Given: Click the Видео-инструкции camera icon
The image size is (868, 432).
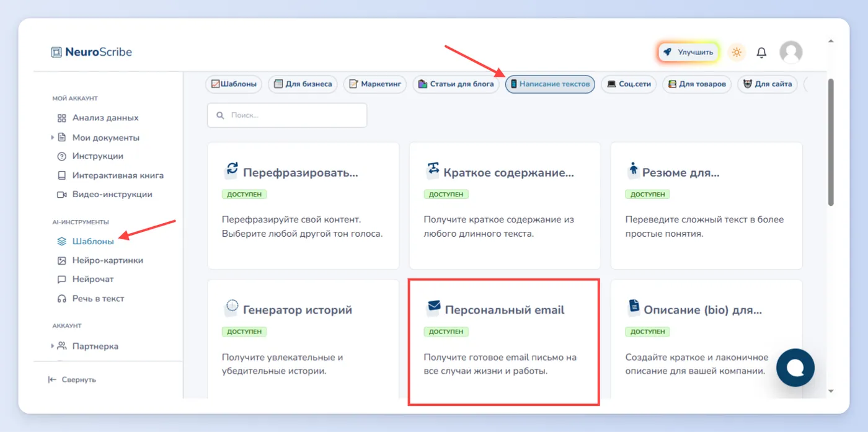Looking at the screenshot, I should tap(61, 195).
